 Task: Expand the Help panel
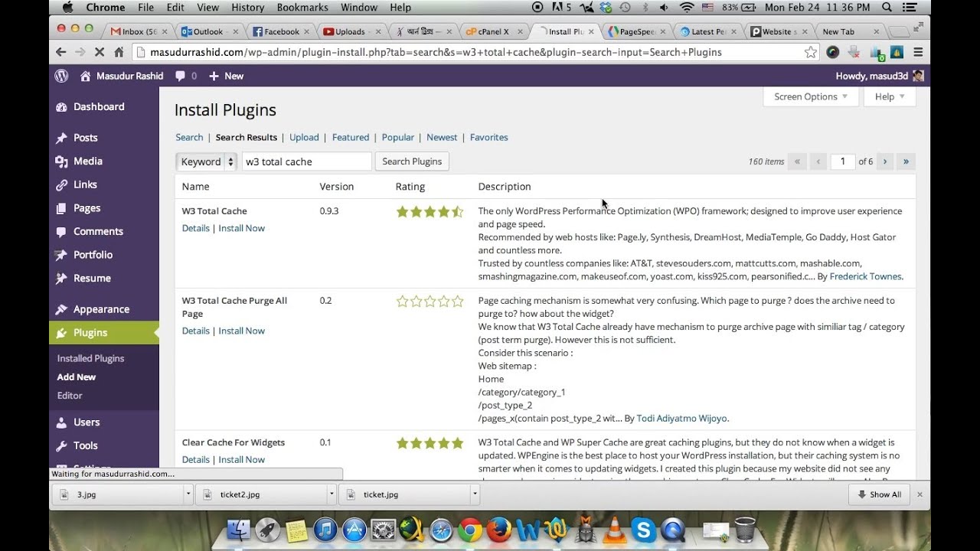(x=890, y=96)
